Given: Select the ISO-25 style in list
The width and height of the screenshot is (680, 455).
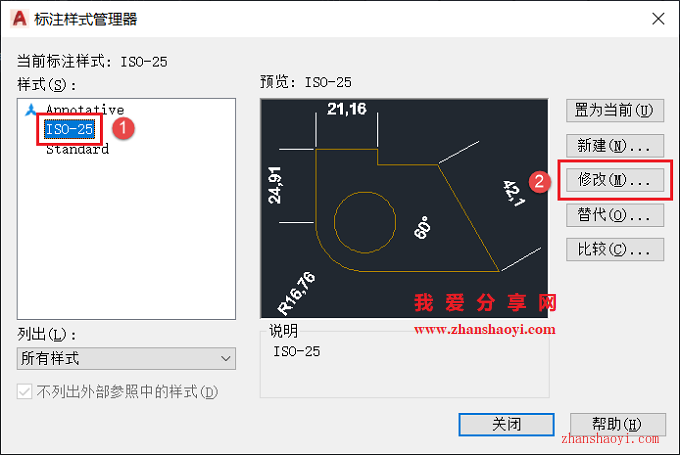Looking at the screenshot, I should [x=69, y=129].
